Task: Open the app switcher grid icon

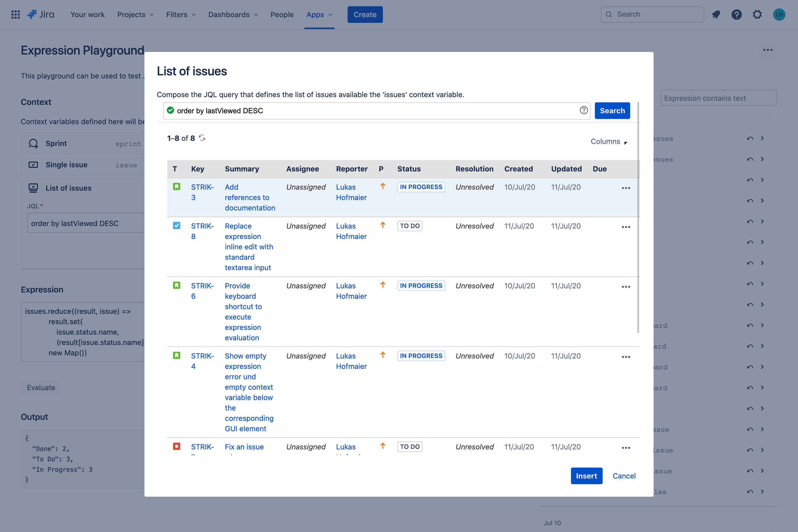Action: pos(15,15)
